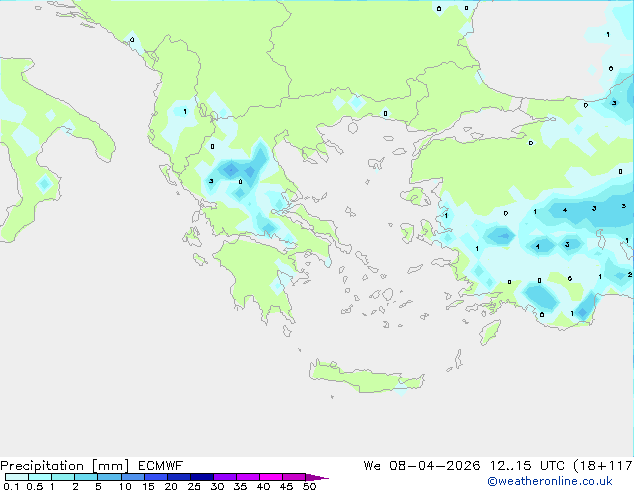
Task: Pick the 5–10 mm legend color swatch
Action: tap(109, 477)
